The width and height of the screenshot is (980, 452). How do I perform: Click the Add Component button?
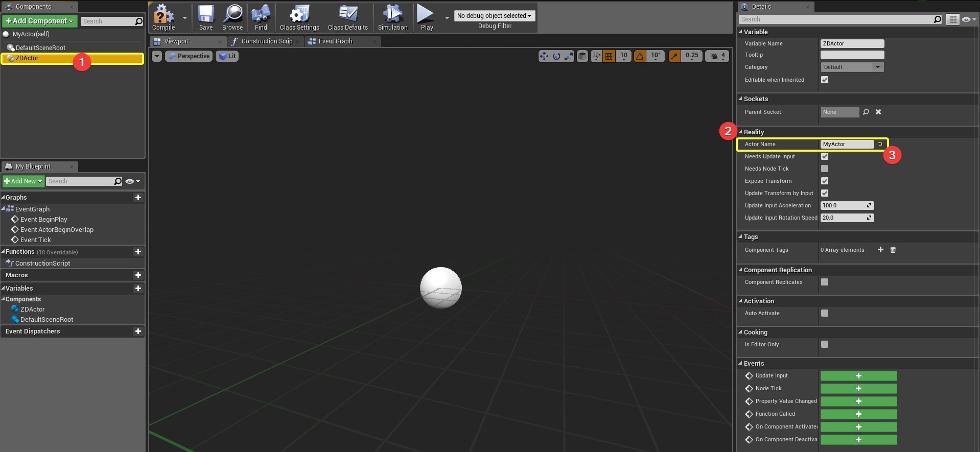point(39,21)
